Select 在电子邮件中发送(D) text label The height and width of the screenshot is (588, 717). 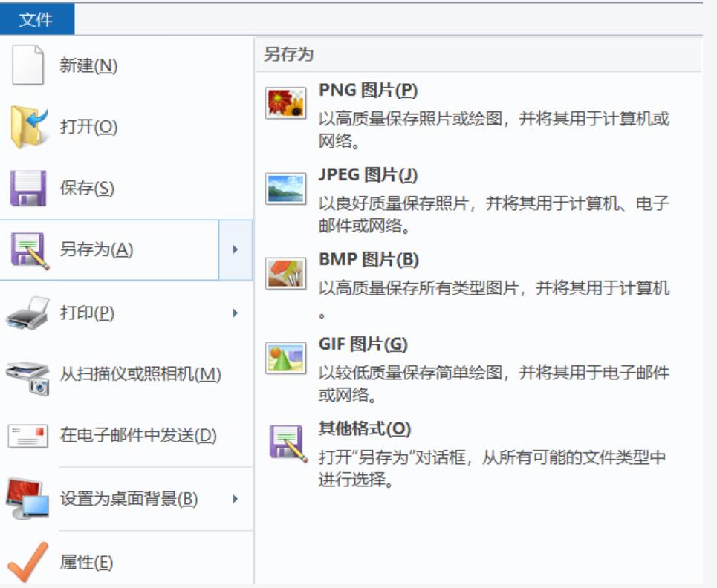(x=138, y=436)
